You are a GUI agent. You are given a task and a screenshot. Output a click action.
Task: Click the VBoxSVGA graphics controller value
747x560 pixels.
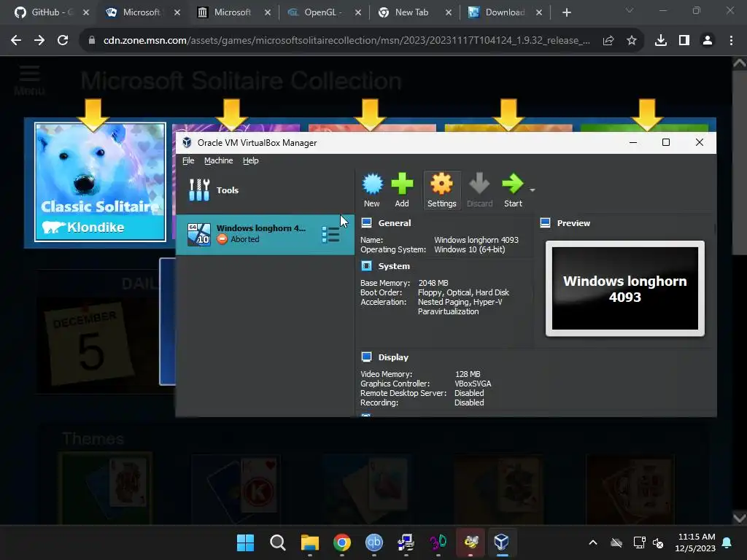tap(473, 384)
